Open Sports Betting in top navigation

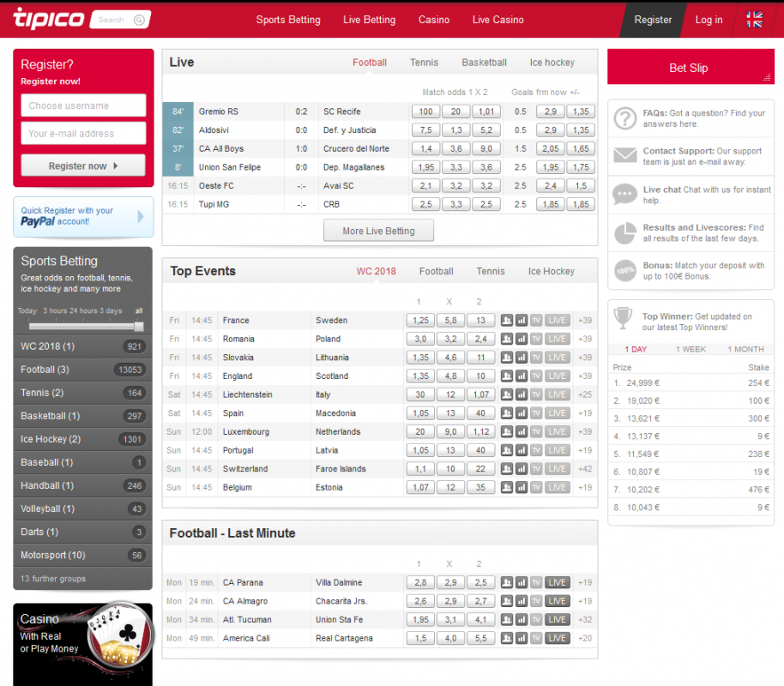(x=288, y=20)
